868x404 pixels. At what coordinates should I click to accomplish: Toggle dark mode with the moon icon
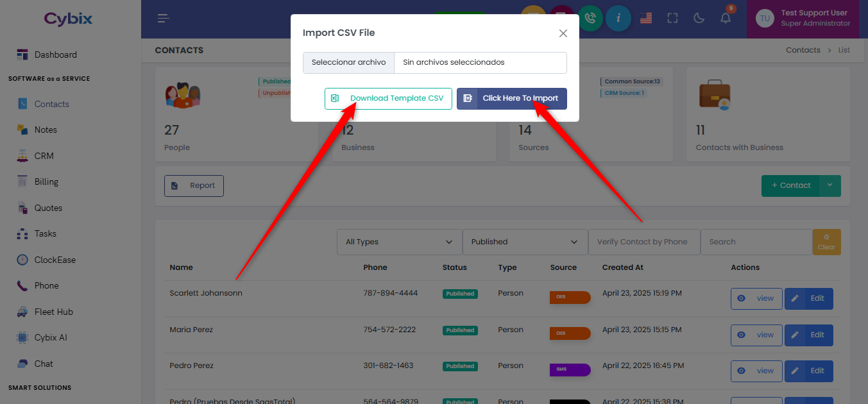coord(699,18)
